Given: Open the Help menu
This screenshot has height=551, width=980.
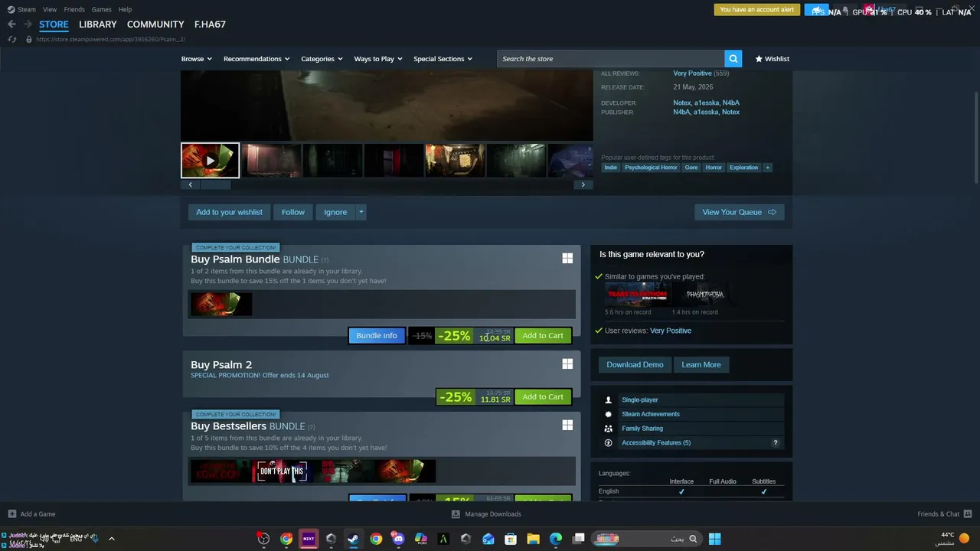Looking at the screenshot, I should 125,9.
